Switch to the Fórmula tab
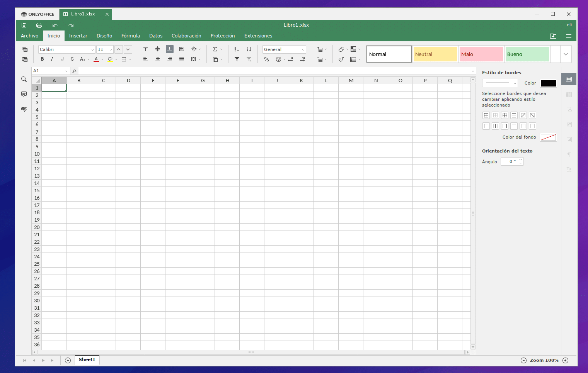This screenshot has height=373, width=588. tap(131, 36)
